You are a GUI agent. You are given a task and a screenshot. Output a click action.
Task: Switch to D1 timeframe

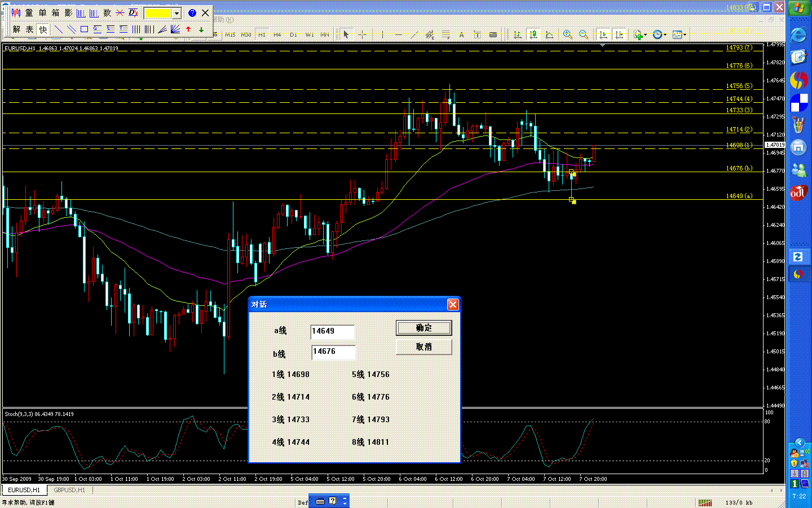pyautogui.click(x=293, y=35)
